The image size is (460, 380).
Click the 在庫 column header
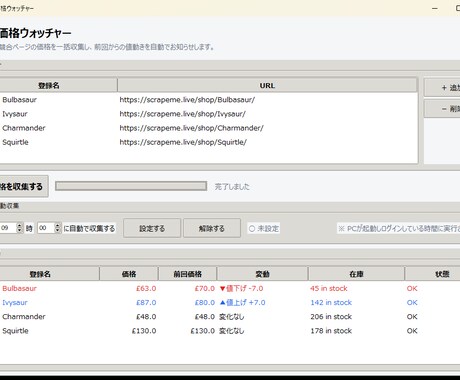tap(356, 274)
